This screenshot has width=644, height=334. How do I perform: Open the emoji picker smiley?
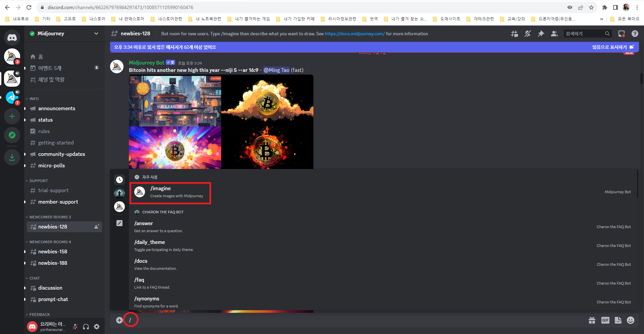[631, 320]
